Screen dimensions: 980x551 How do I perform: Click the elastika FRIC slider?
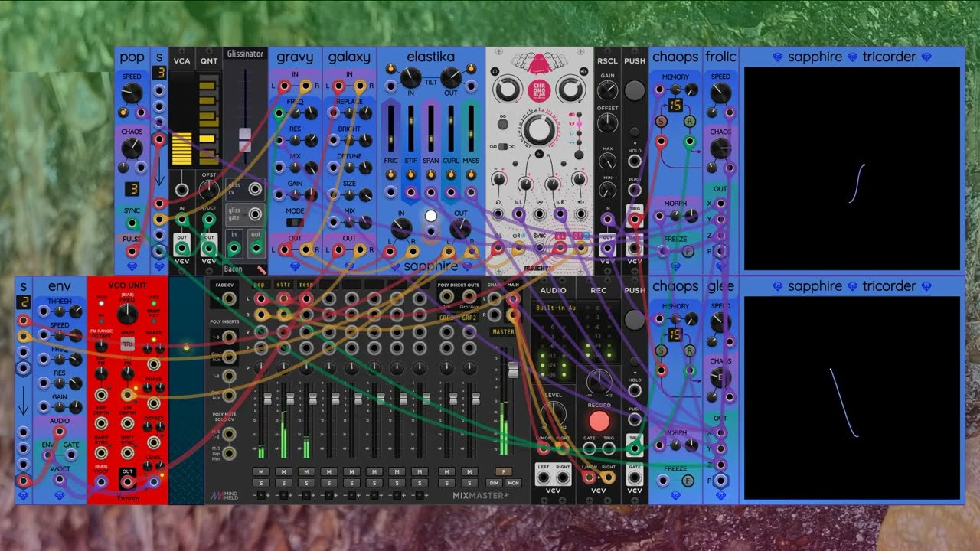point(391,129)
